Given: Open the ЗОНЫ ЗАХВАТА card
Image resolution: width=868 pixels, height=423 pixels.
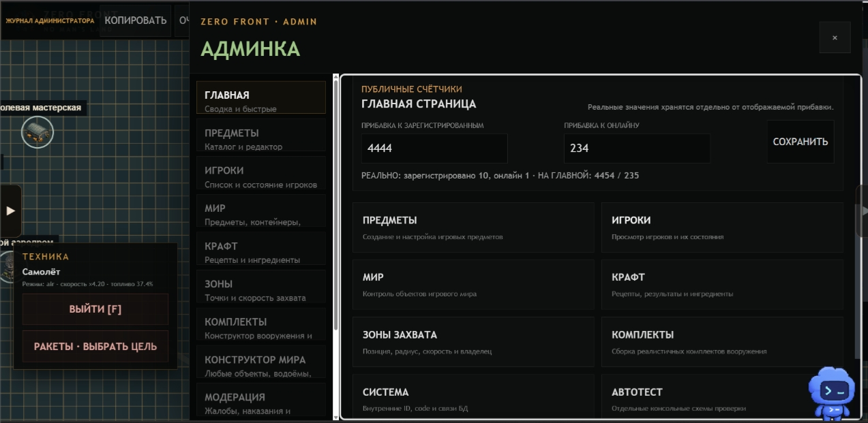Looking at the screenshot, I should click(x=473, y=342).
